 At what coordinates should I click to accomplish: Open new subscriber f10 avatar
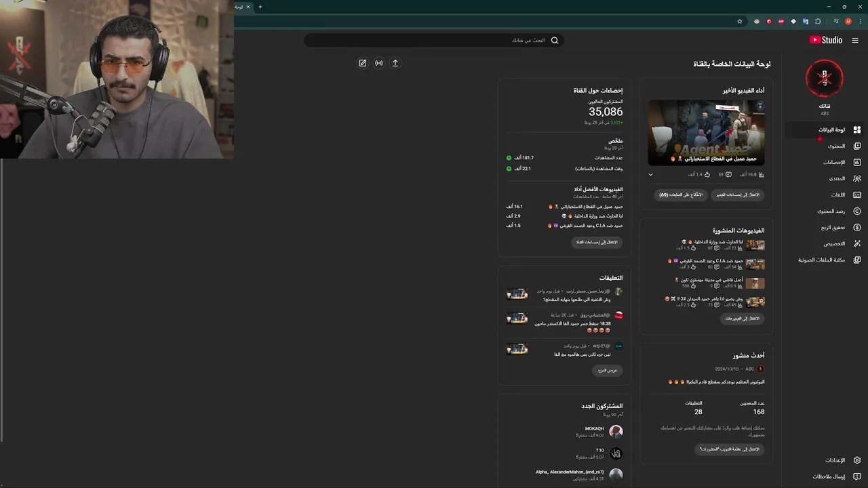[616, 453]
